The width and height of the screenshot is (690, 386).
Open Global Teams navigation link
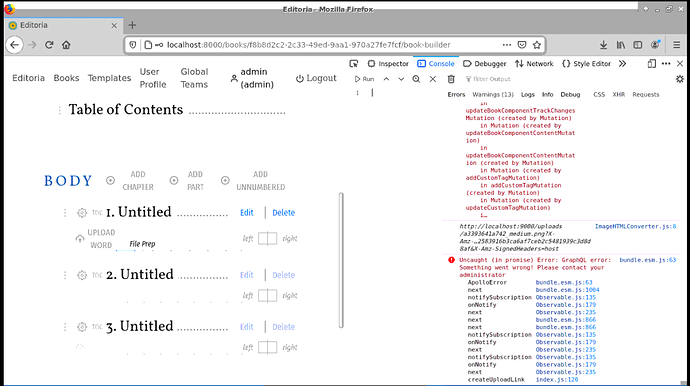point(194,78)
